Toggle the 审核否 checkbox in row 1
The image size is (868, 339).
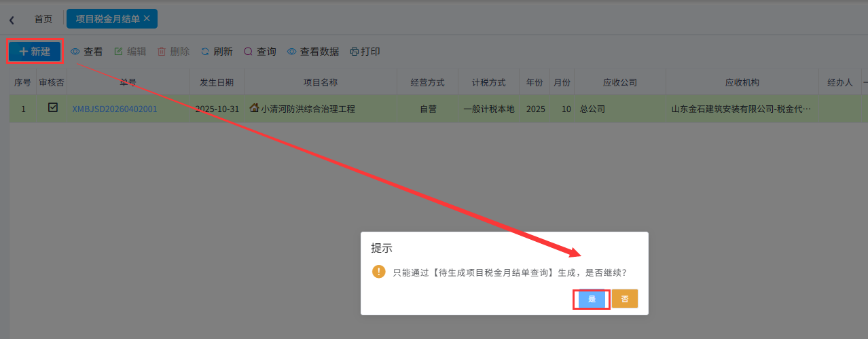[x=53, y=107]
